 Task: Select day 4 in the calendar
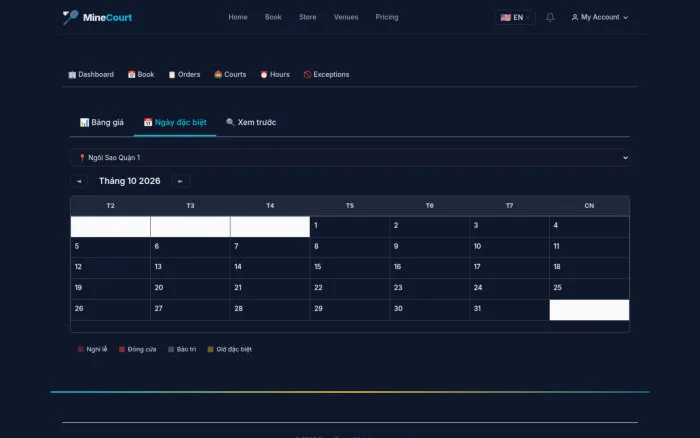tap(589, 227)
